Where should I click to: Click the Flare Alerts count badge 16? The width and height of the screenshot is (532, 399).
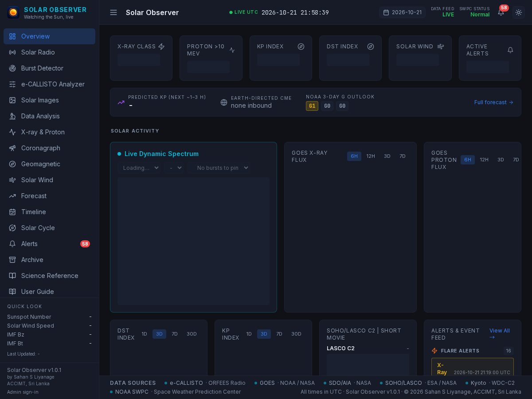[509, 351]
